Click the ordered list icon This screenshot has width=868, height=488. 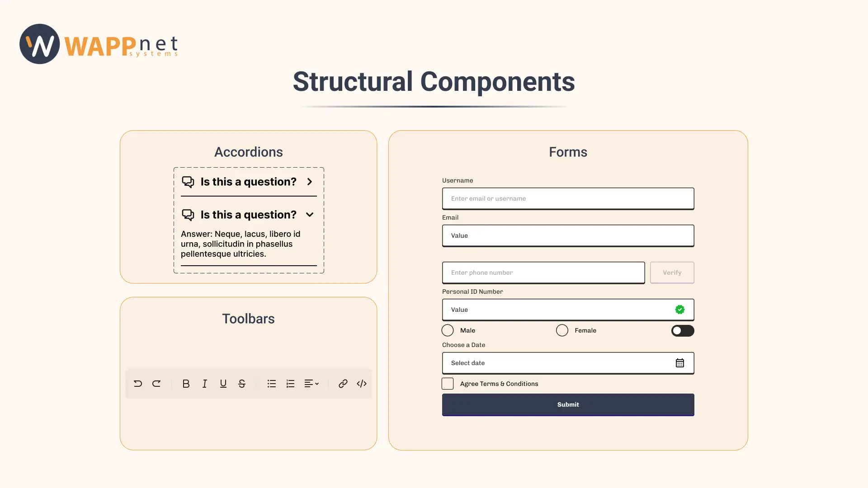pos(290,384)
